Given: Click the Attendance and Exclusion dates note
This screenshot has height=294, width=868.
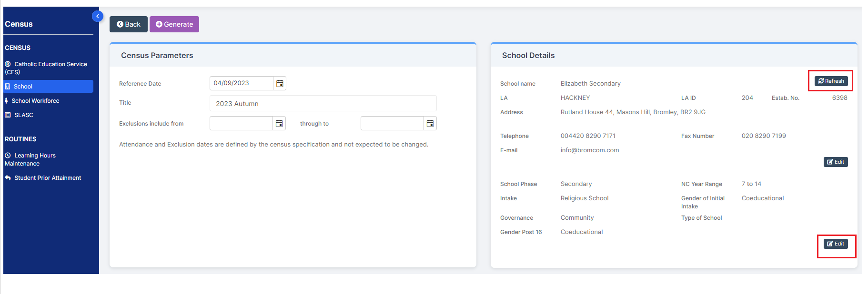Looking at the screenshot, I should [273, 144].
